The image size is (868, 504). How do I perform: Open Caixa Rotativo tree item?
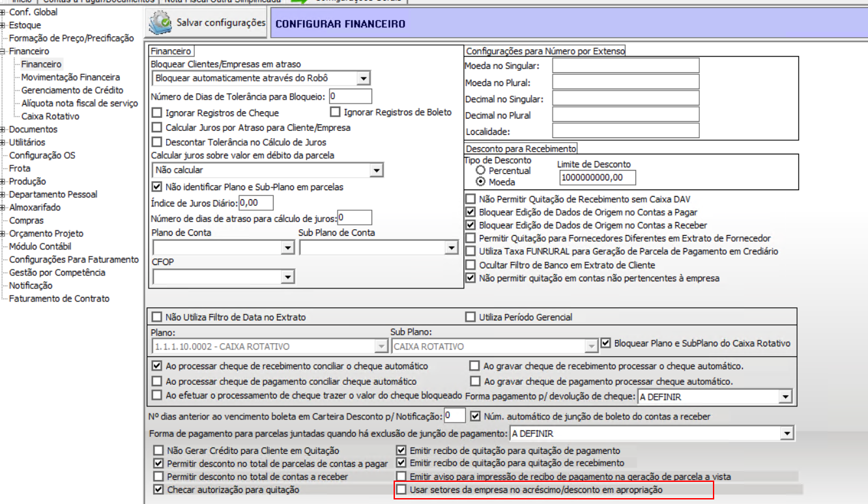pos(50,117)
